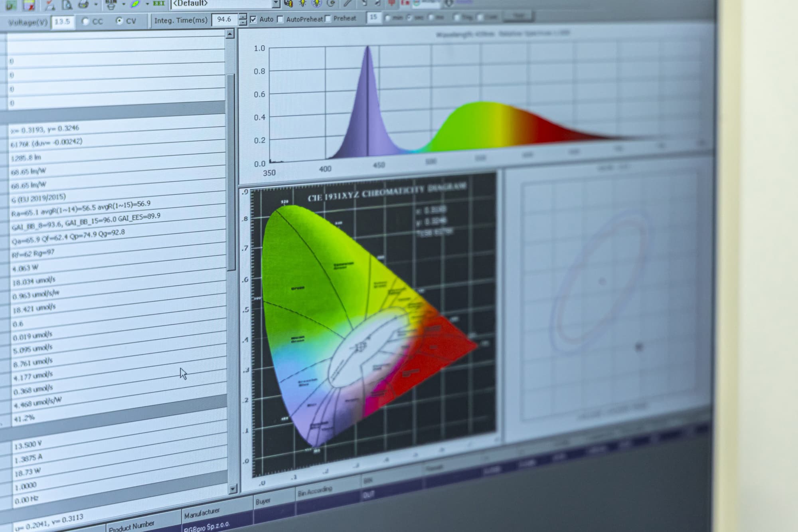
Task: Select the sec time unit radio button
Action: coord(409,18)
